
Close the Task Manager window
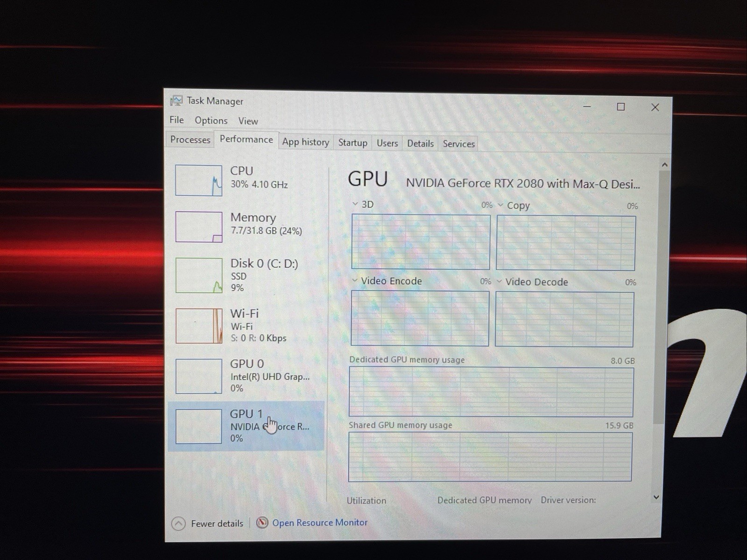[655, 107]
